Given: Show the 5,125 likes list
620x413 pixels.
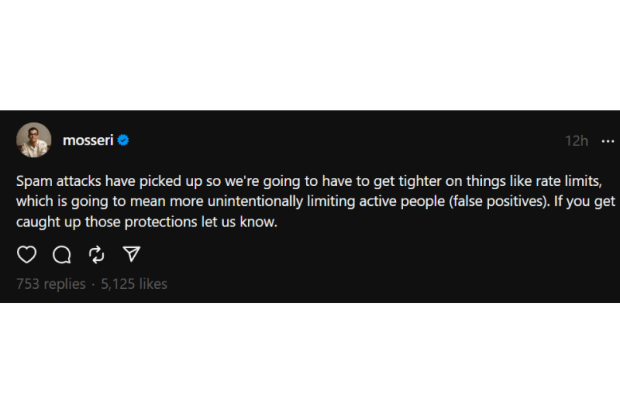Looking at the screenshot, I should [134, 284].
